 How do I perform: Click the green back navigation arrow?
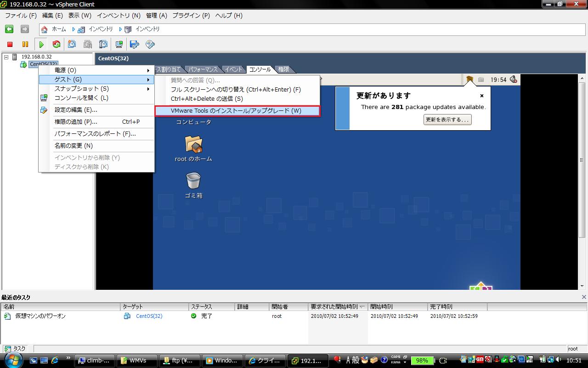coord(9,29)
